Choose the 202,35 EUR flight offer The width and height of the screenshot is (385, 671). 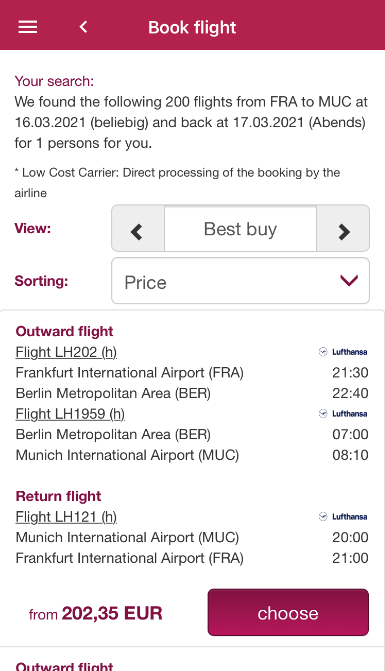click(288, 612)
